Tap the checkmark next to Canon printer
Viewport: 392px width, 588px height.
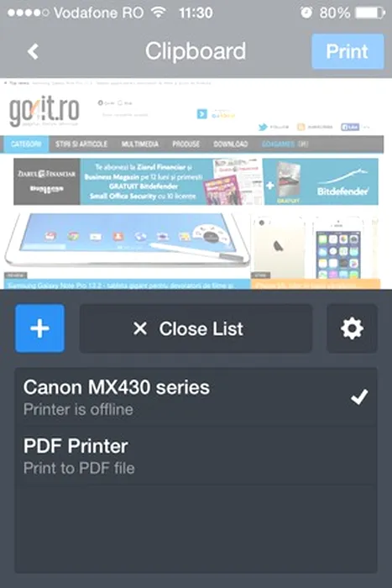point(359,397)
